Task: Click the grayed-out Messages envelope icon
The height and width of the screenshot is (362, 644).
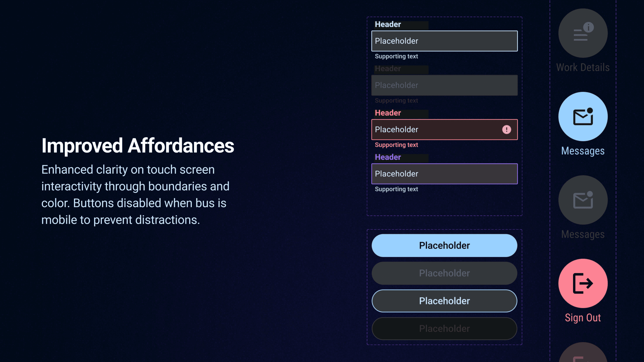Action: [x=583, y=200]
